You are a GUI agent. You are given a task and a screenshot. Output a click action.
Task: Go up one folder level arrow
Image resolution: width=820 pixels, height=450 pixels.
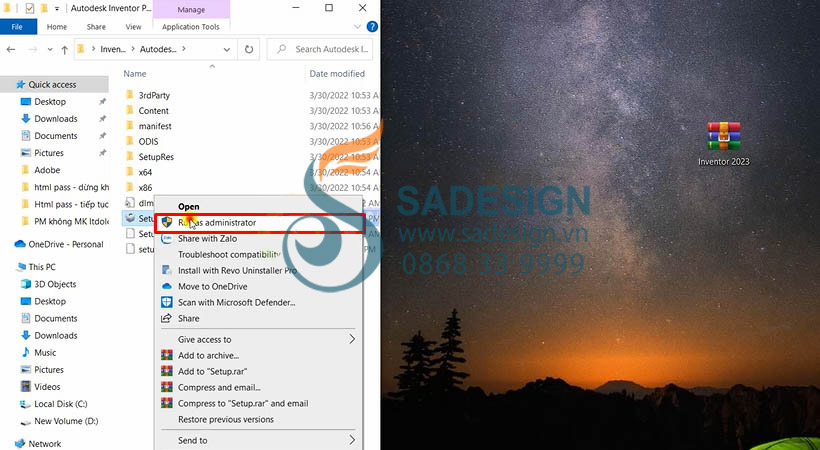coord(64,50)
